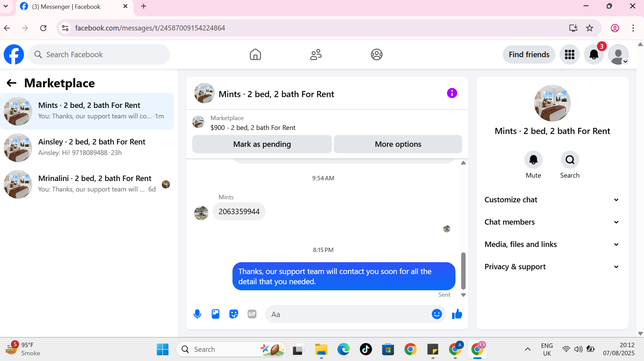The width and height of the screenshot is (644, 361).
Task: Open the tab search dropdown arrow
Action: pos(6,6)
